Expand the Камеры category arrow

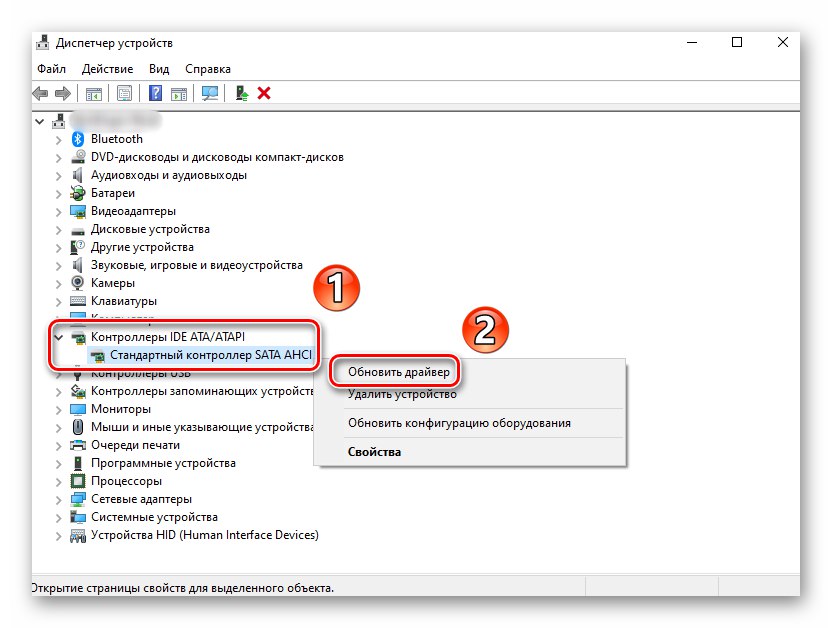click(58, 284)
